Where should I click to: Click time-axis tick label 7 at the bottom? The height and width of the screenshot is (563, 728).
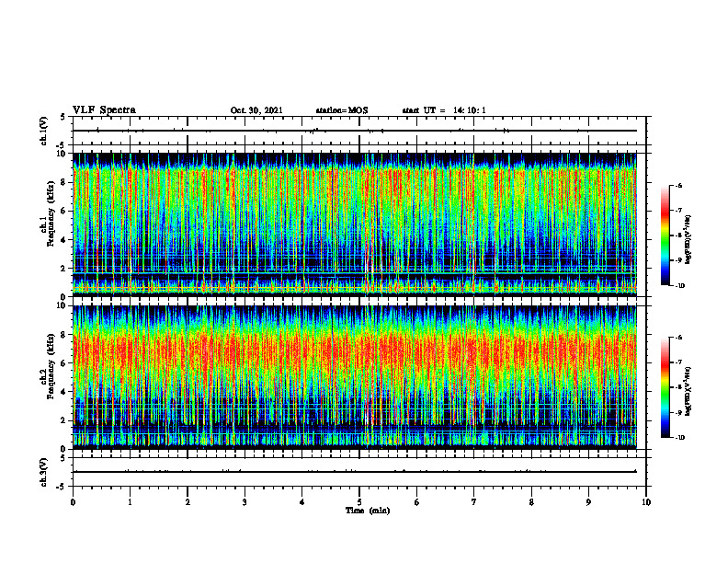tap(474, 502)
